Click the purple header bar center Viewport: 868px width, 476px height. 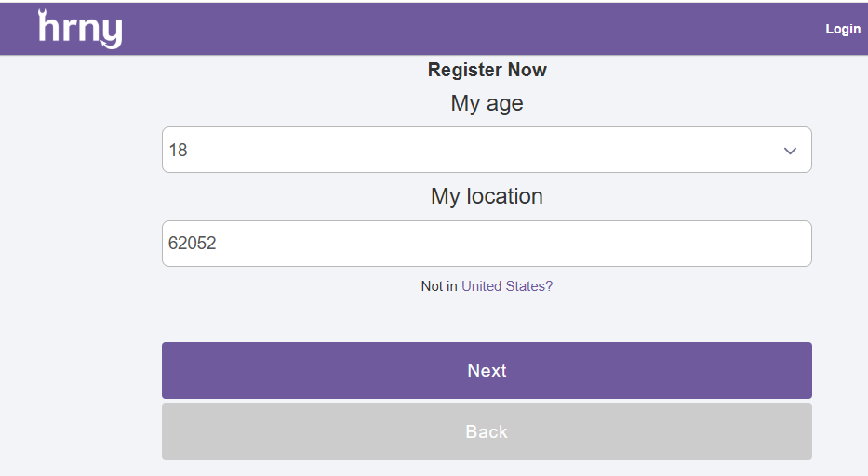(434, 29)
